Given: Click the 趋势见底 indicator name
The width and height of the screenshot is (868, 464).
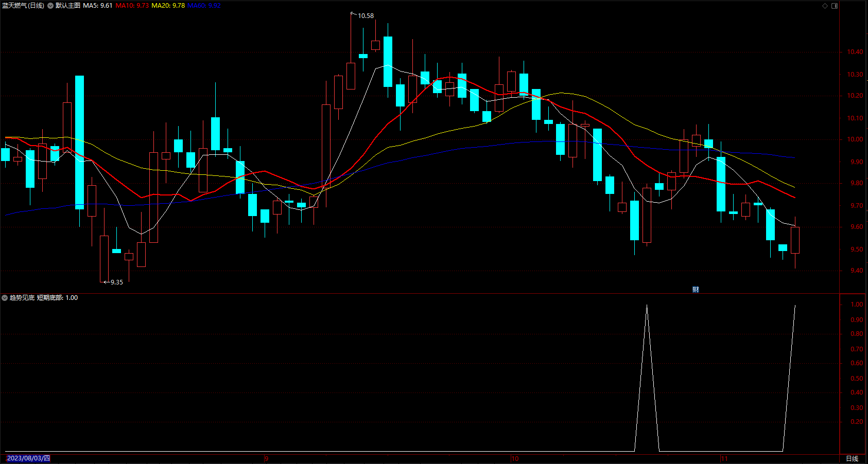Looking at the screenshot, I should pos(22,298).
